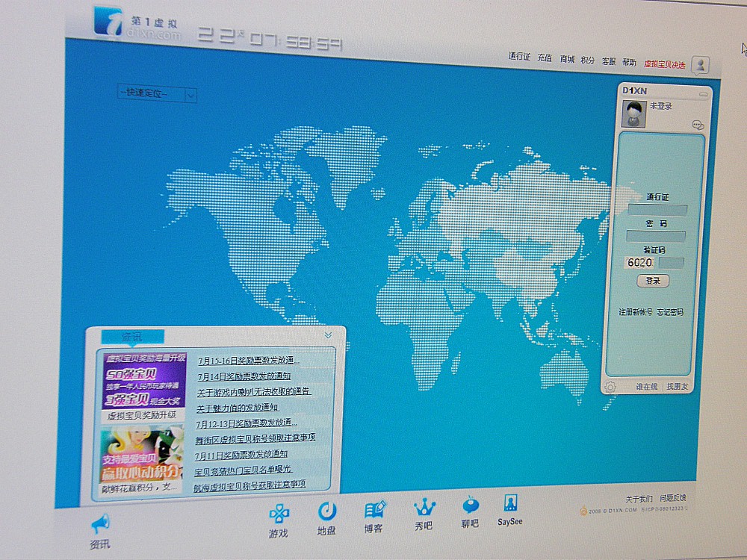This screenshot has width=747, height=560.
Task: Click the red 虚拟宝贝决选 link
Action: tap(665, 64)
